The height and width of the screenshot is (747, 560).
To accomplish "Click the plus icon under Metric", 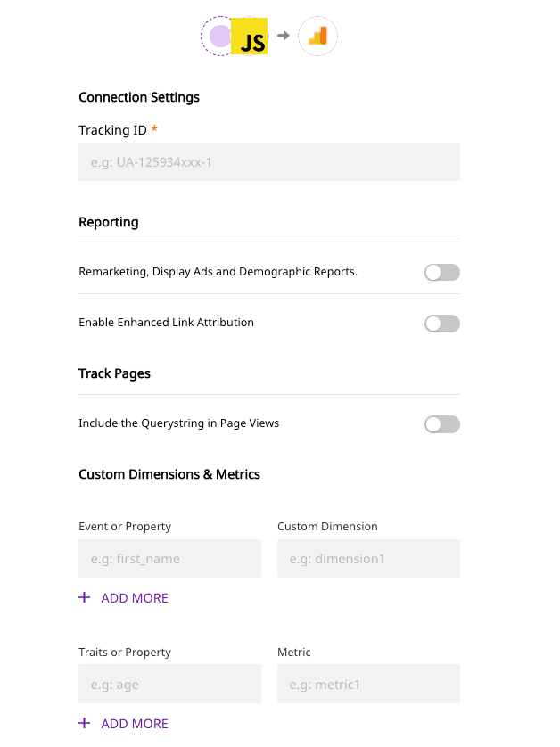I will [85, 723].
